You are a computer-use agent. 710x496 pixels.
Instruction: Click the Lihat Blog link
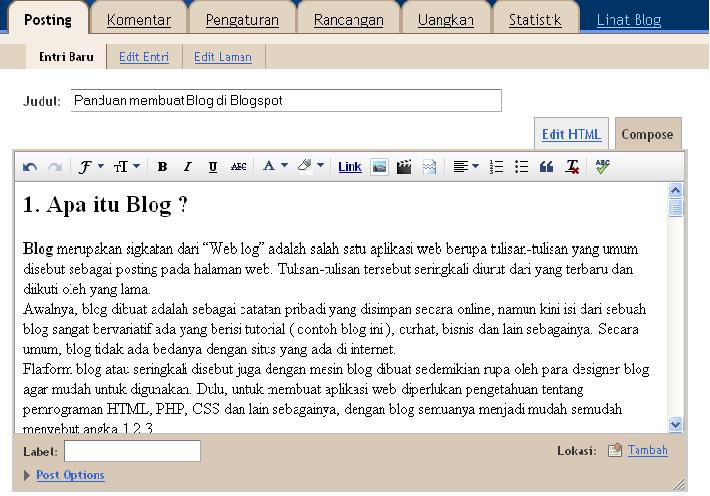(x=629, y=20)
